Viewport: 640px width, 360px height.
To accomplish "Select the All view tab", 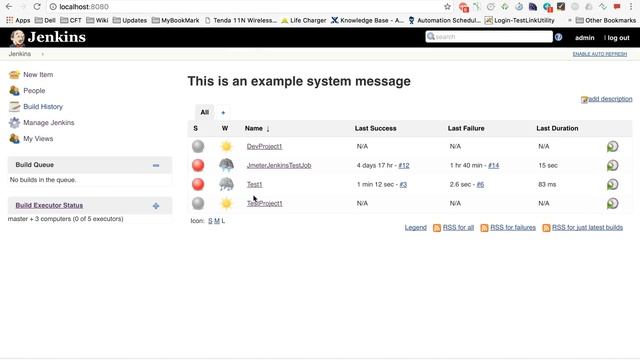I will coord(204,112).
